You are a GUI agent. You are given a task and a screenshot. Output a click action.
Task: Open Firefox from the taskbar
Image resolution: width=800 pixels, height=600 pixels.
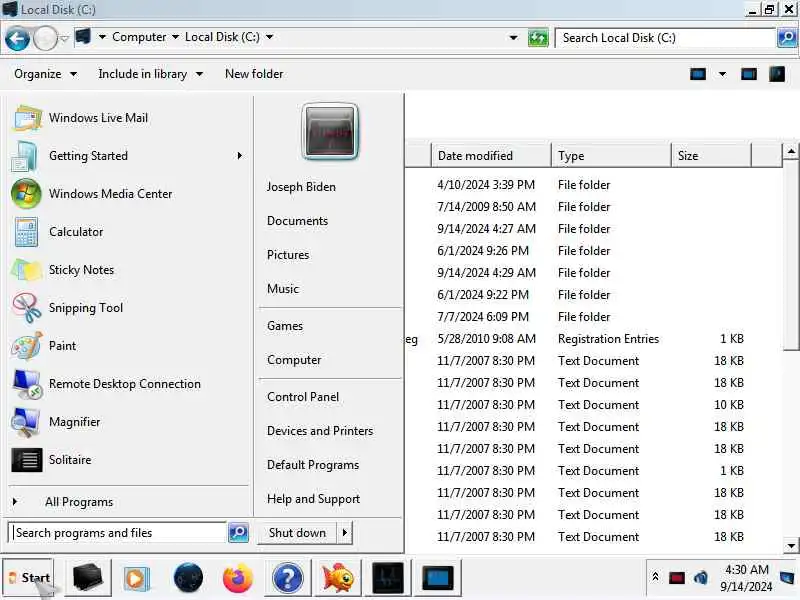click(x=238, y=578)
